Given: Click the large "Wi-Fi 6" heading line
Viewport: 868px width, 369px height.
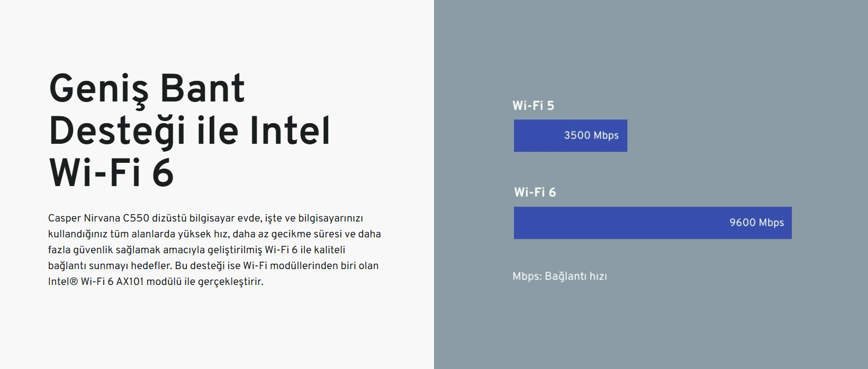Looking at the screenshot, I should point(111,173).
